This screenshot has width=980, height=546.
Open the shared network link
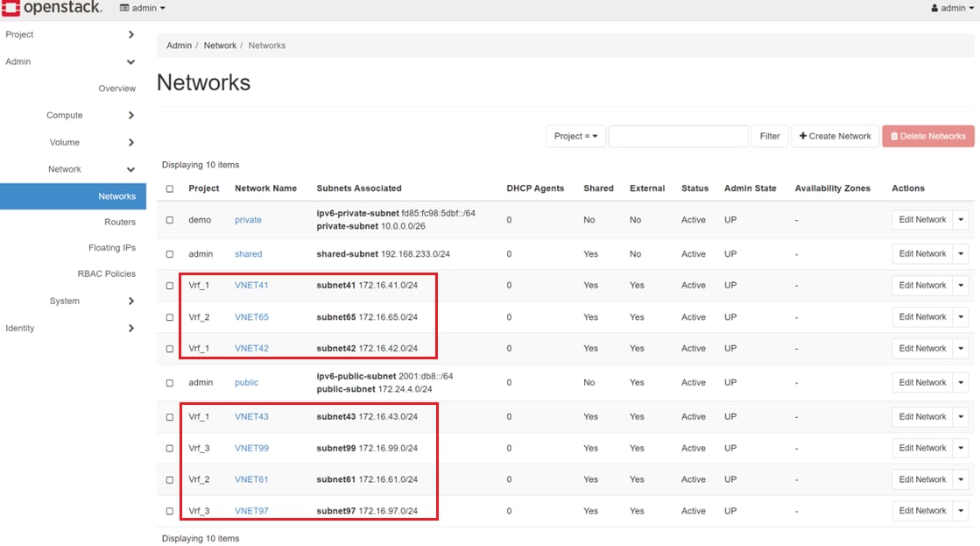[248, 254]
